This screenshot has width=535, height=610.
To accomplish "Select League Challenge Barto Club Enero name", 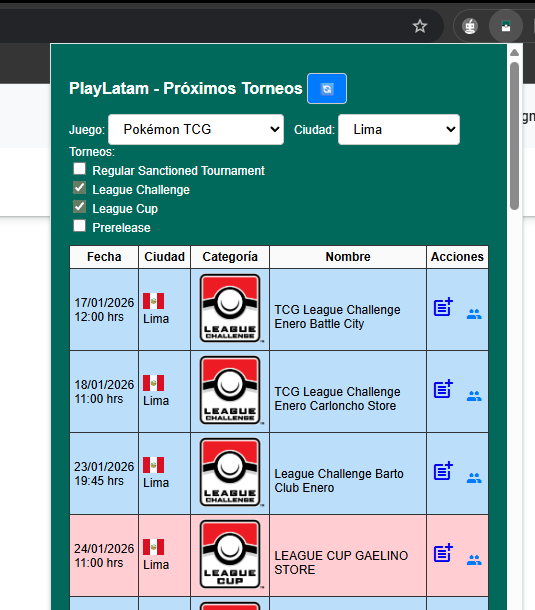I will click(339, 481).
